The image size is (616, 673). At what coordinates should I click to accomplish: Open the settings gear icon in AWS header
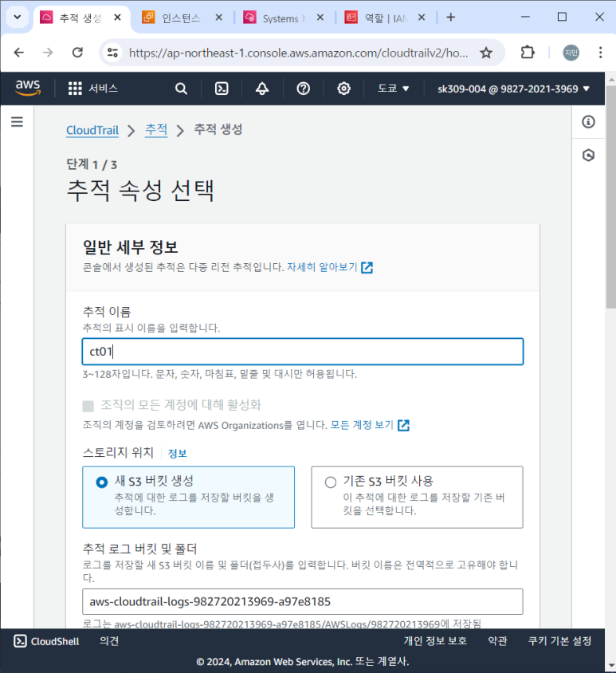pos(343,89)
